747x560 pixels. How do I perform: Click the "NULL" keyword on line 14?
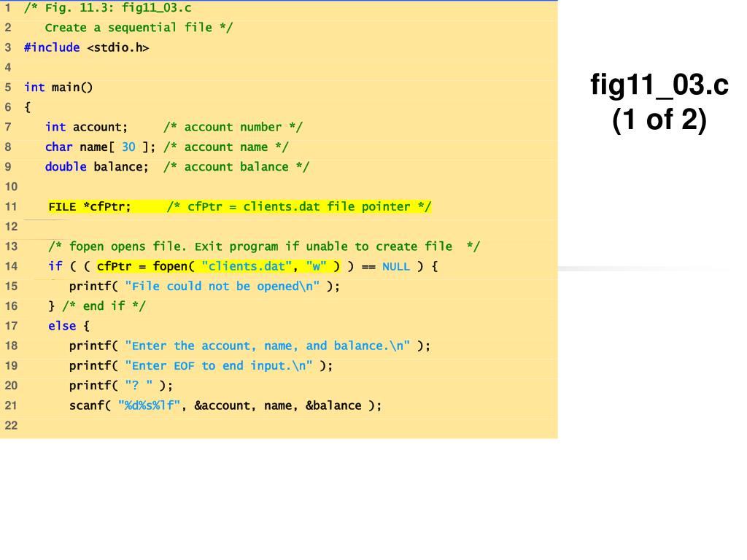(396, 266)
